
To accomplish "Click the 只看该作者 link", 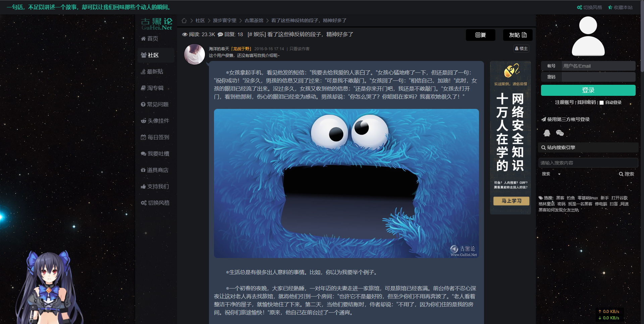I will (300, 49).
